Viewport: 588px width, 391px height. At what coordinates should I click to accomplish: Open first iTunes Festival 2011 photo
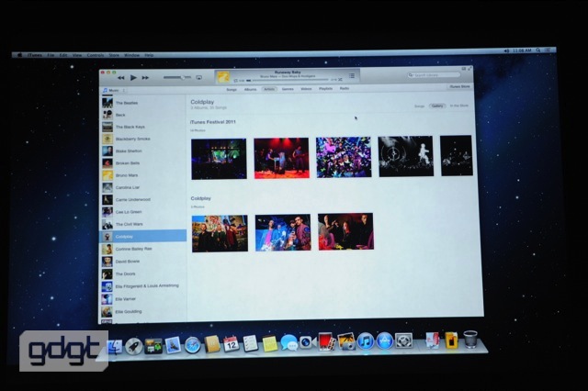219,159
